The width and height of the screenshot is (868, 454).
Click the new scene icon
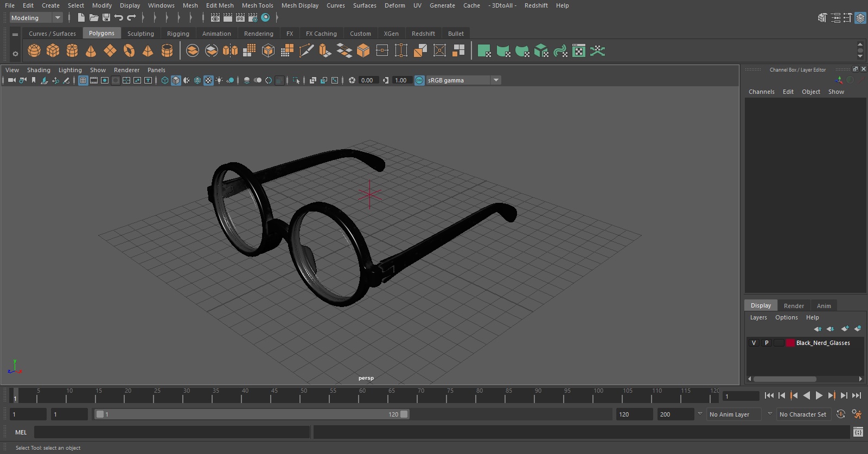[81, 18]
